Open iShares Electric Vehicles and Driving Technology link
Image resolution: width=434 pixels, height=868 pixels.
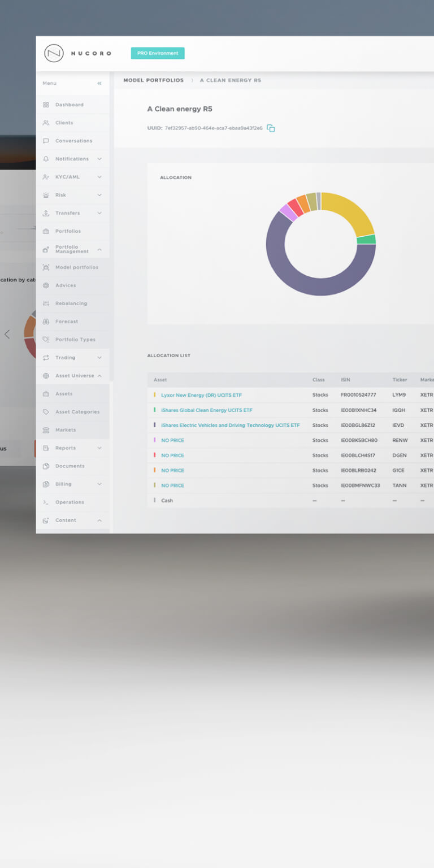coord(231,426)
